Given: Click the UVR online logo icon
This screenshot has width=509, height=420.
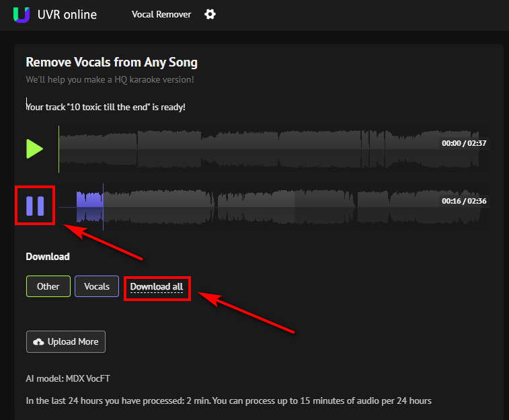Looking at the screenshot, I should (x=22, y=15).
